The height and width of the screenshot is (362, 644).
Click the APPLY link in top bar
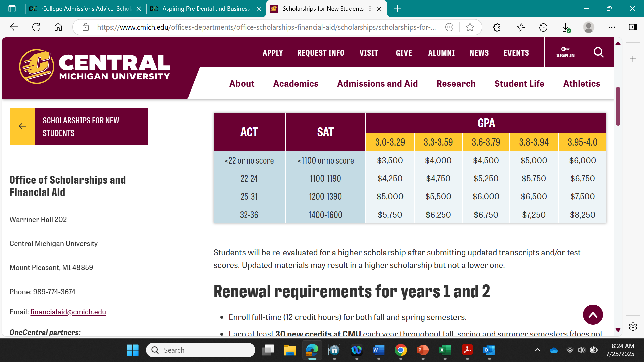tap(272, 53)
